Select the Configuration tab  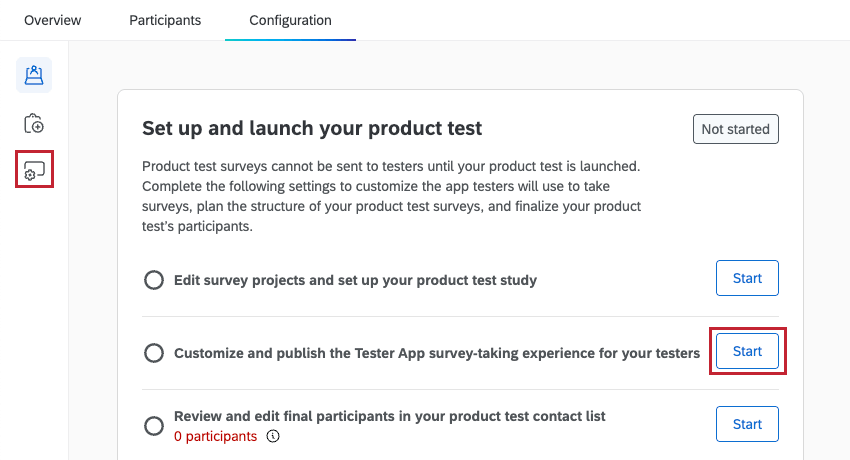click(290, 20)
